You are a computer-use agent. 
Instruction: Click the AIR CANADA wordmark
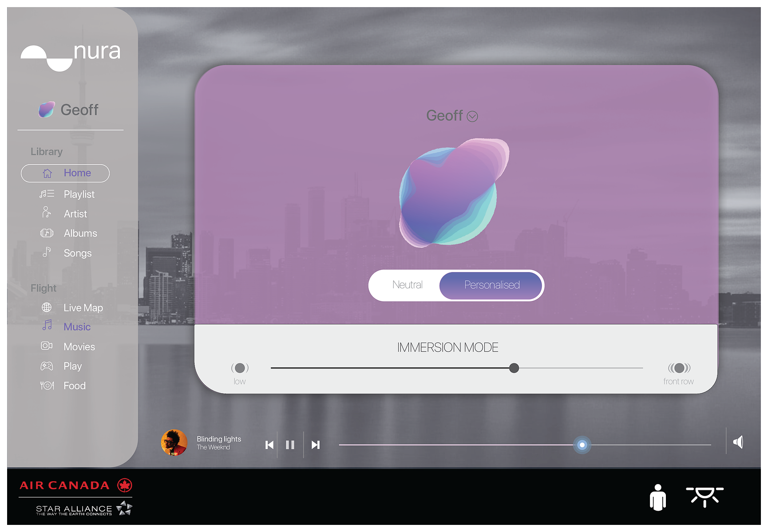pos(64,485)
